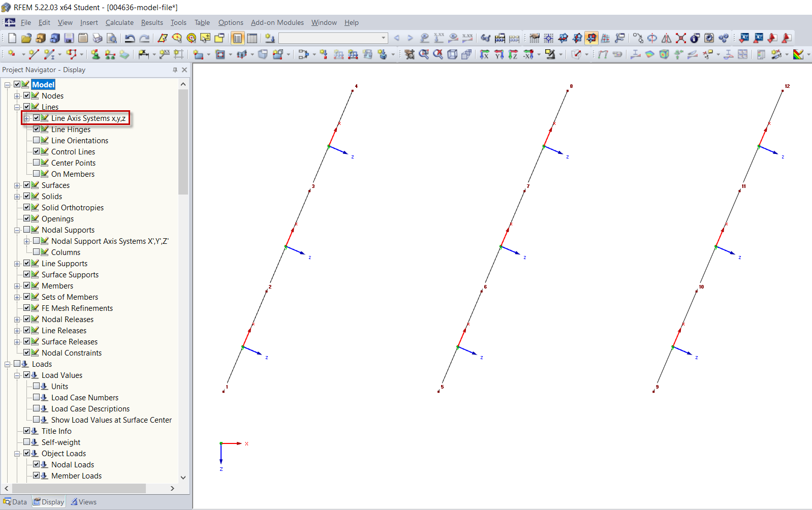Image resolution: width=812 pixels, height=510 pixels.
Task: Redo the last undone action
Action: click(144, 38)
